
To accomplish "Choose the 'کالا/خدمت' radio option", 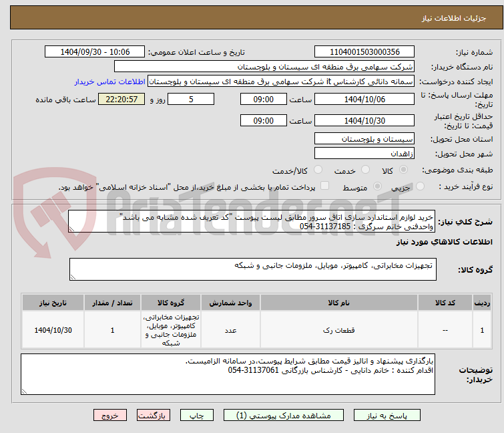I will (x=318, y=170).
